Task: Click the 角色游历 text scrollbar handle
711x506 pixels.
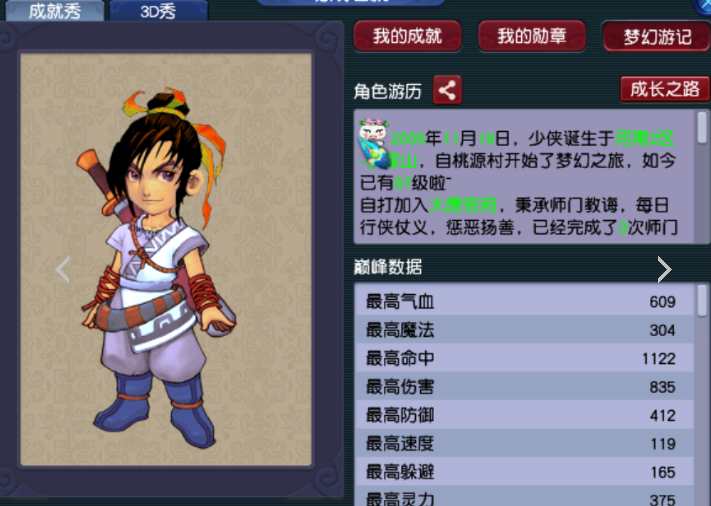Action: 702,128
